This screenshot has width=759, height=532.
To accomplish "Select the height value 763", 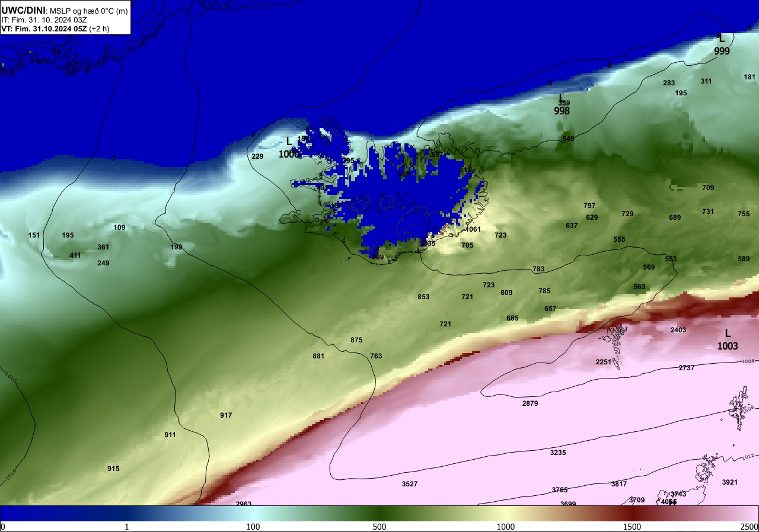I will [x=376, y=356].
